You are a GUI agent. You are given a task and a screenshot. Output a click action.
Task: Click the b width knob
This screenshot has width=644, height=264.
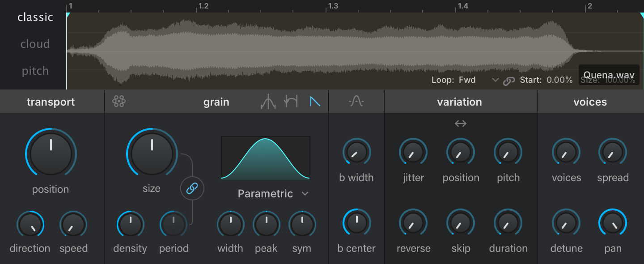(357, 152)
